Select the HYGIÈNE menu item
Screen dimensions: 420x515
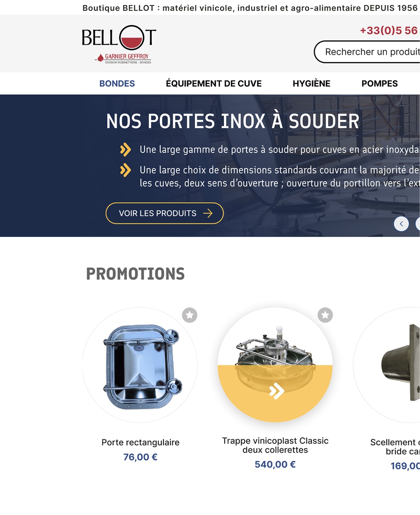312,83
